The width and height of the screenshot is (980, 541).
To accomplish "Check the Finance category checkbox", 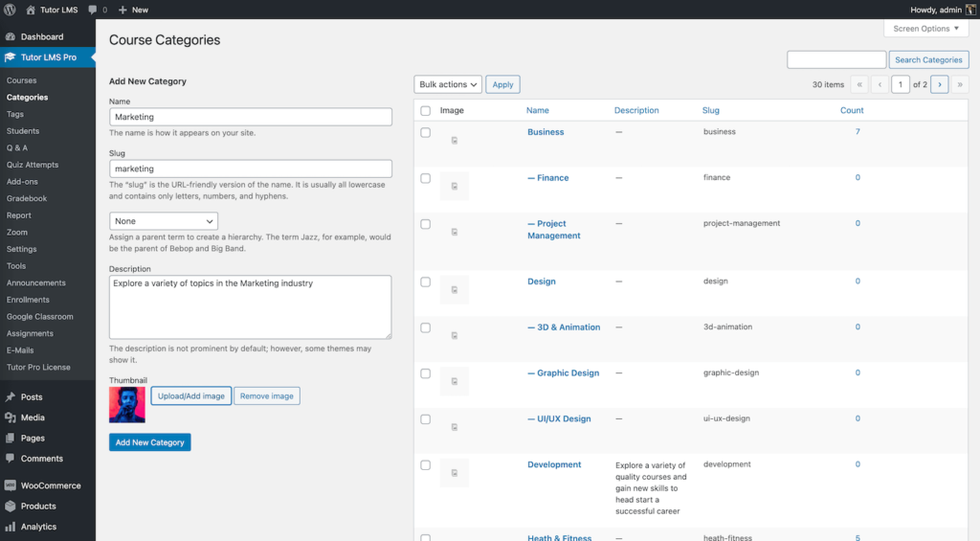I will 426,178.
